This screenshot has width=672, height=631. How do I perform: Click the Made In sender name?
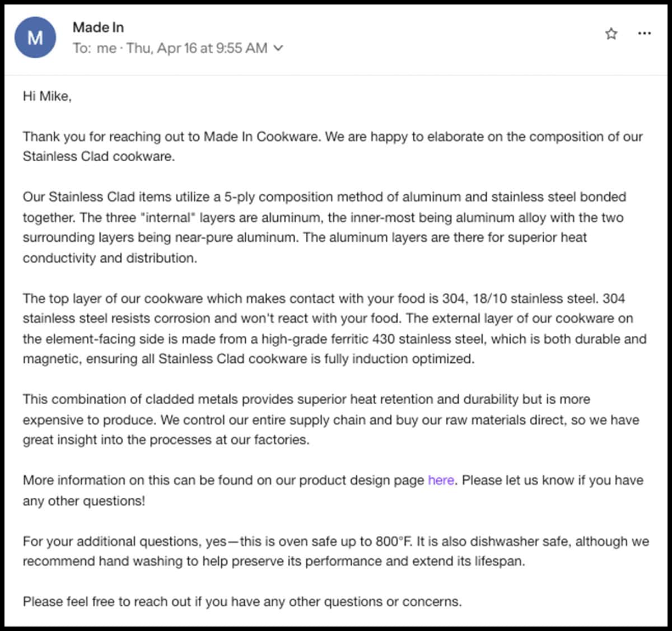[99, 27]
